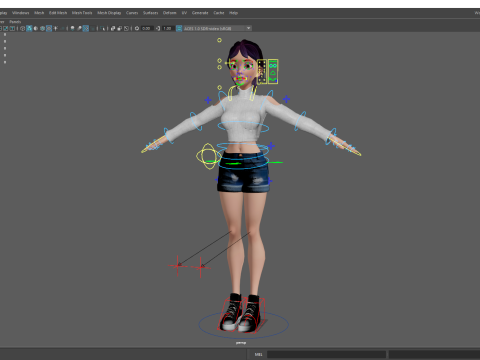This screenshot has width=480, height=360.
Task: Toggle Multisample Anti-aliasing icon
Action: 86,28
